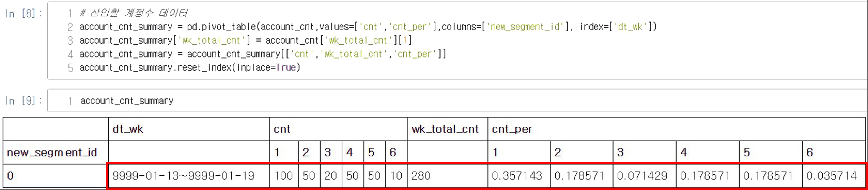Select the In [8] prompt label
868x190 pixels.
click(x=24, y=13)
